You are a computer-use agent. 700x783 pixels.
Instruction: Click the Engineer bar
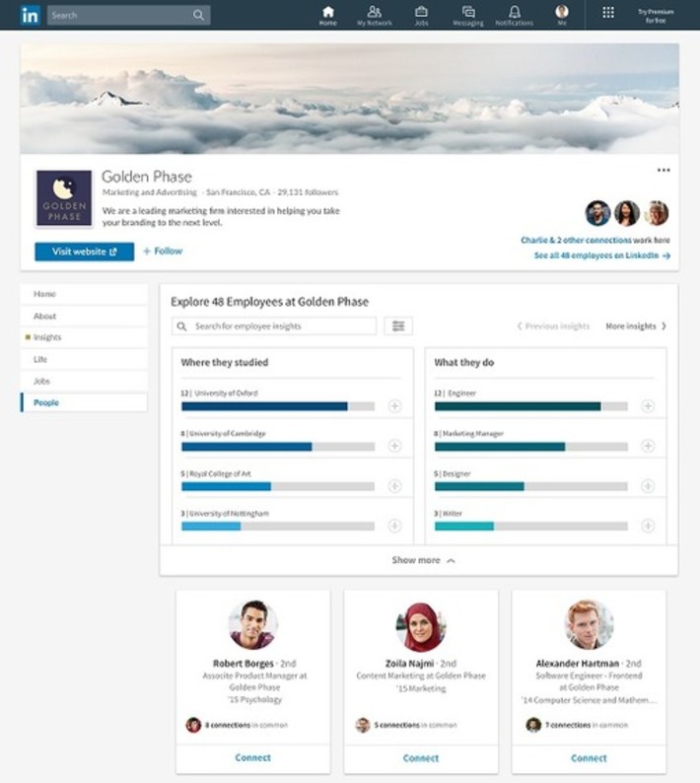tap(531, 406)
